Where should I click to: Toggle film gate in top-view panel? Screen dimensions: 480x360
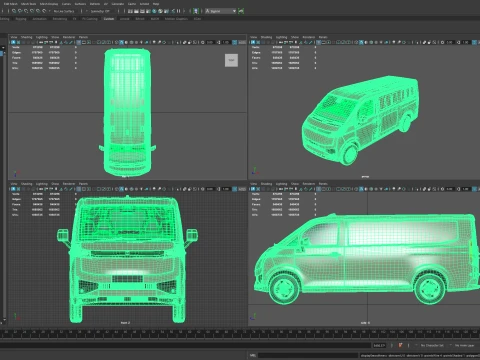coord(84,42)
